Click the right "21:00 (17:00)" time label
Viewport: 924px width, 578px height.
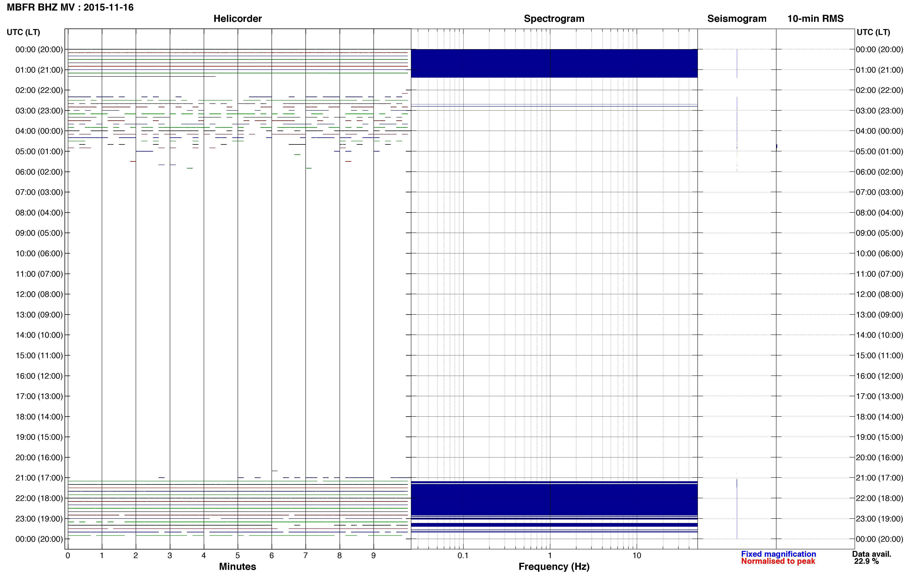879,478
